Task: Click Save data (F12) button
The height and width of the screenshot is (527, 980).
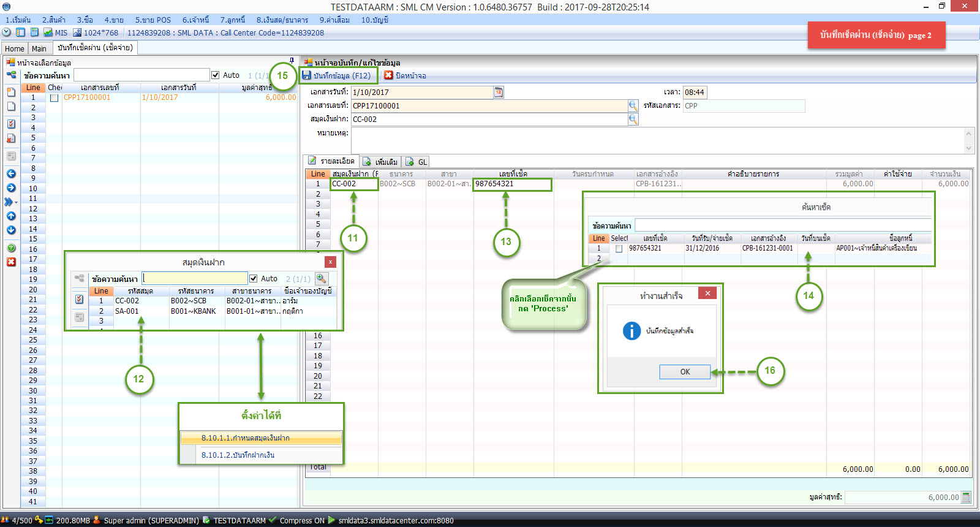Action: click(336, 75)
